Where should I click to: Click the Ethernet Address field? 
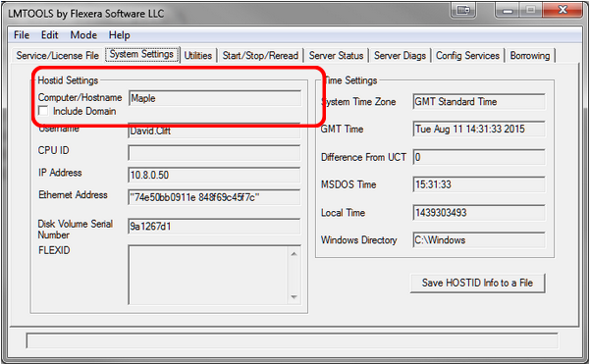pyautogui.click(x=214, y=197)
